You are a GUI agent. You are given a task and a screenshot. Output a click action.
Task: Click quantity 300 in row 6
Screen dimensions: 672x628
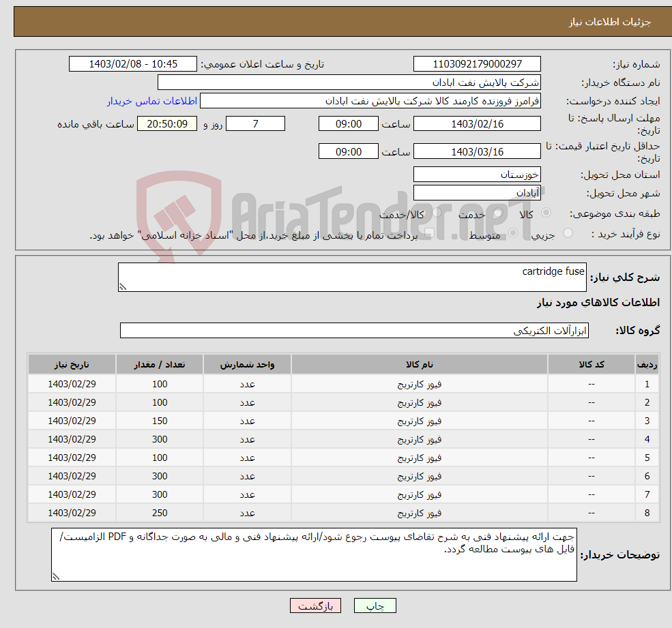pyautogui.click(x=160, y=477)
